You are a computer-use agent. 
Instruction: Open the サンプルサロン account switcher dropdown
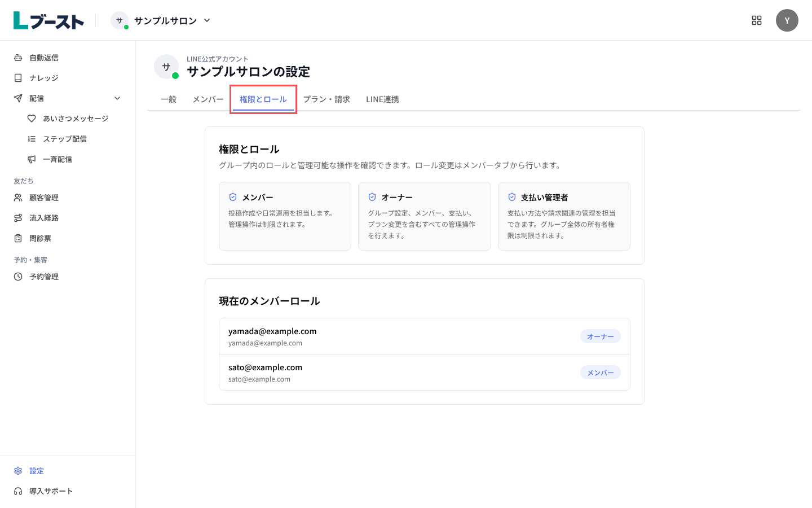(x=161, y=20)
